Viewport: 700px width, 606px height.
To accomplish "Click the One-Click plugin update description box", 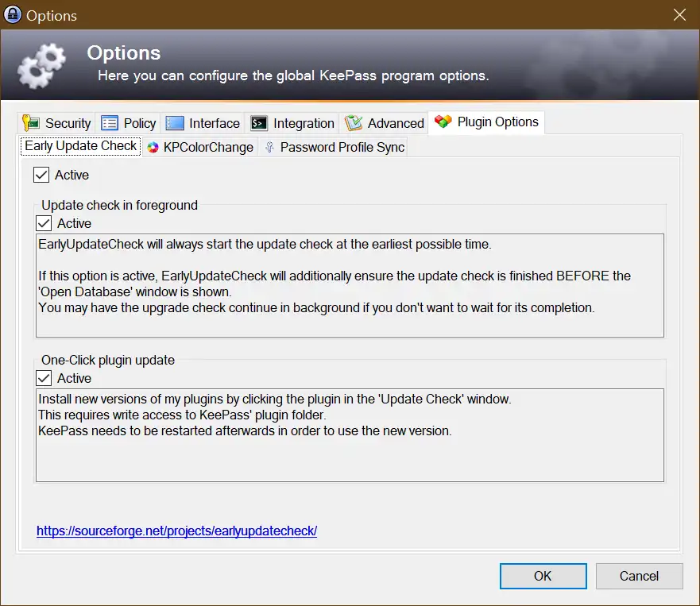I will coord(350,435).
